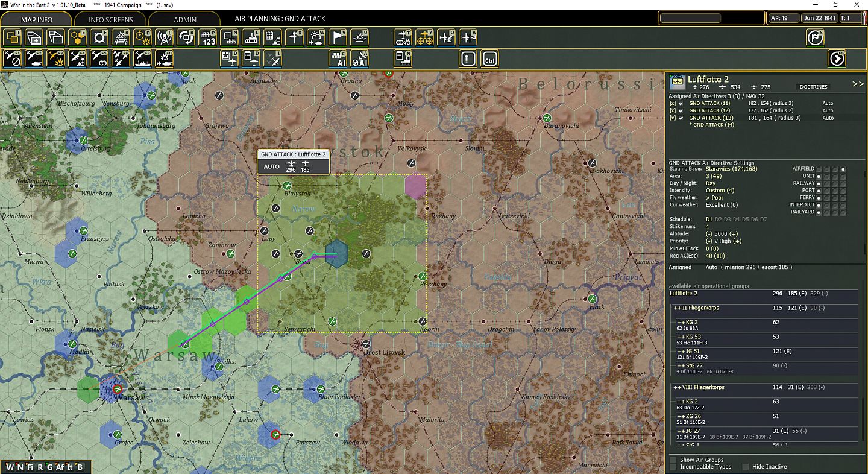Open the factory production toolbar icon
The height and width of the screenshot is (474, 868).
pos(251,37)
